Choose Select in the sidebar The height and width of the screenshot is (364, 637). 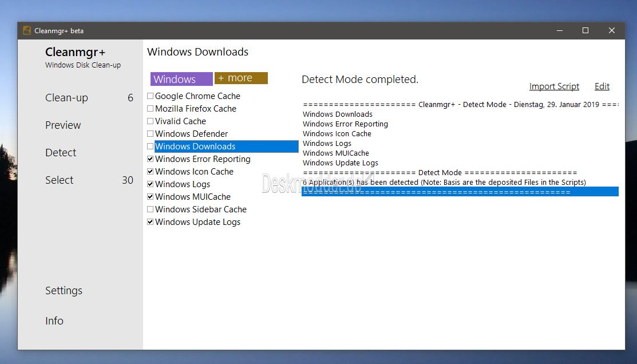60,180
